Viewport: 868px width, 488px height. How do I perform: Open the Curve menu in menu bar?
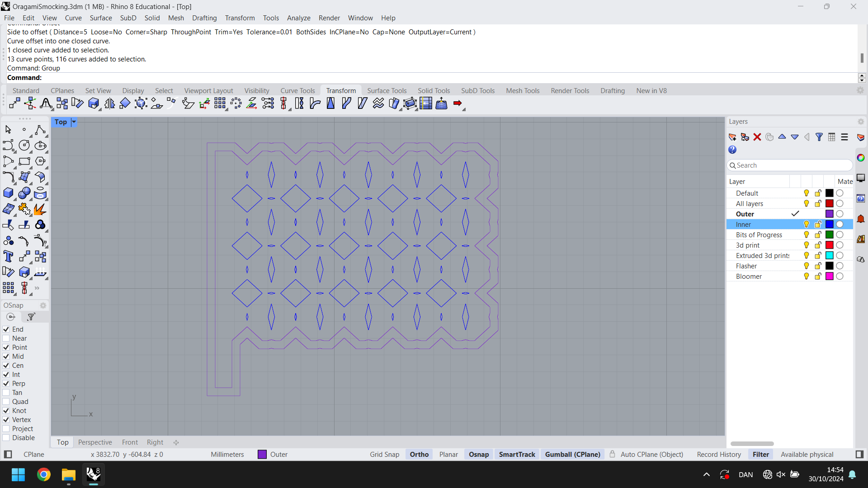[72, 17]
